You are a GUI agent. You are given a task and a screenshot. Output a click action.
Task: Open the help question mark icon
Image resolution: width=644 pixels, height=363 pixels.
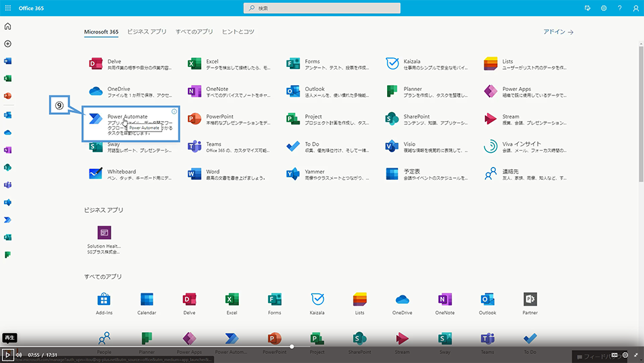pyautogui.click(x=620, y=8)
